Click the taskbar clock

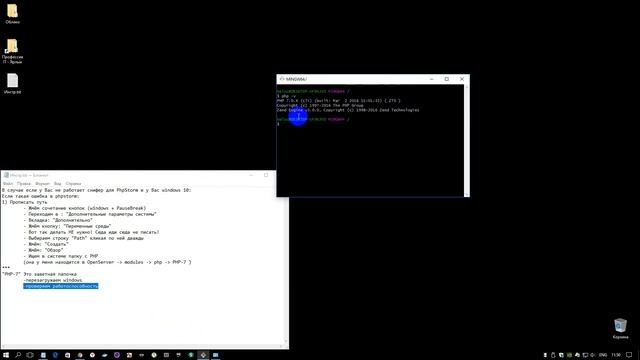(616, 355)
